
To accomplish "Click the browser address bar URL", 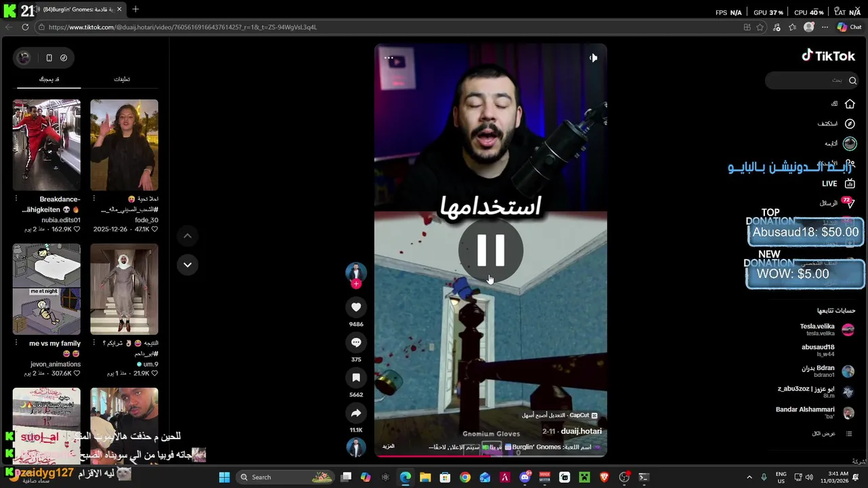I will tap(182, 27).
